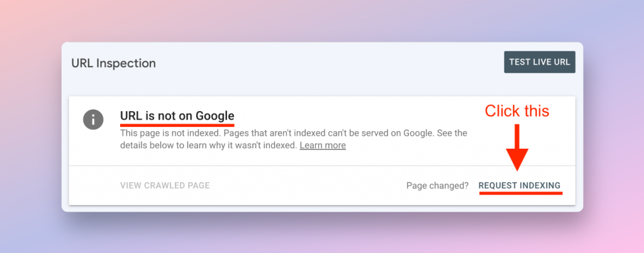The width and height of the screenshot is (644, 253).
Task: Open the Learn more link
Action: (x=323, y=145)
